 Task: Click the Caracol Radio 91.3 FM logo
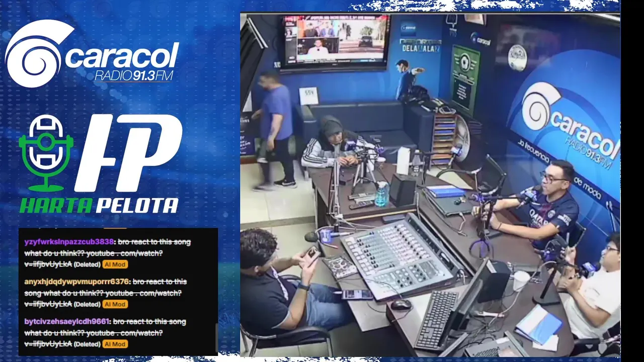tap(92, 54)
